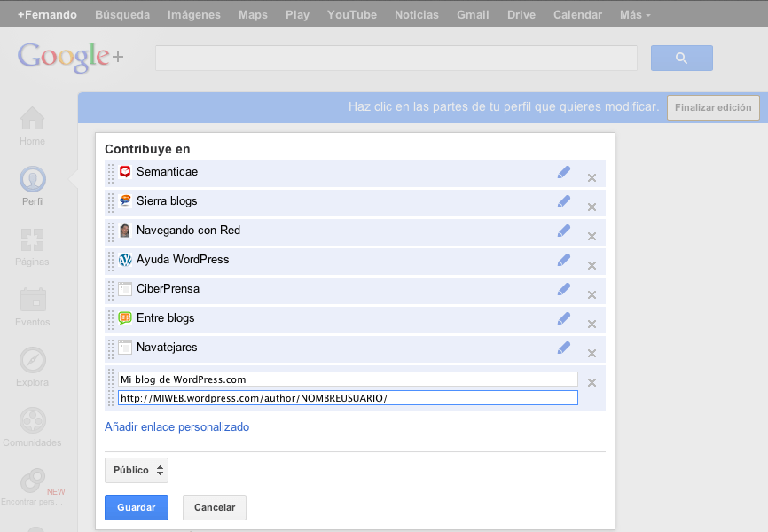
Task: Click the pencil icon beside Ayuda WordPress
Action: pos(563,260)
